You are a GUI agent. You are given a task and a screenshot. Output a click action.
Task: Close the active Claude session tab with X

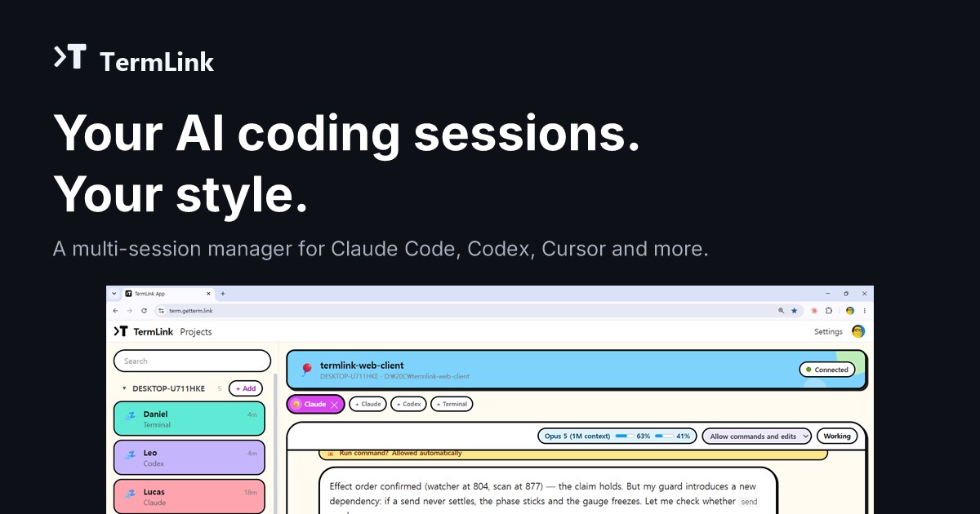tap(334, 404)
